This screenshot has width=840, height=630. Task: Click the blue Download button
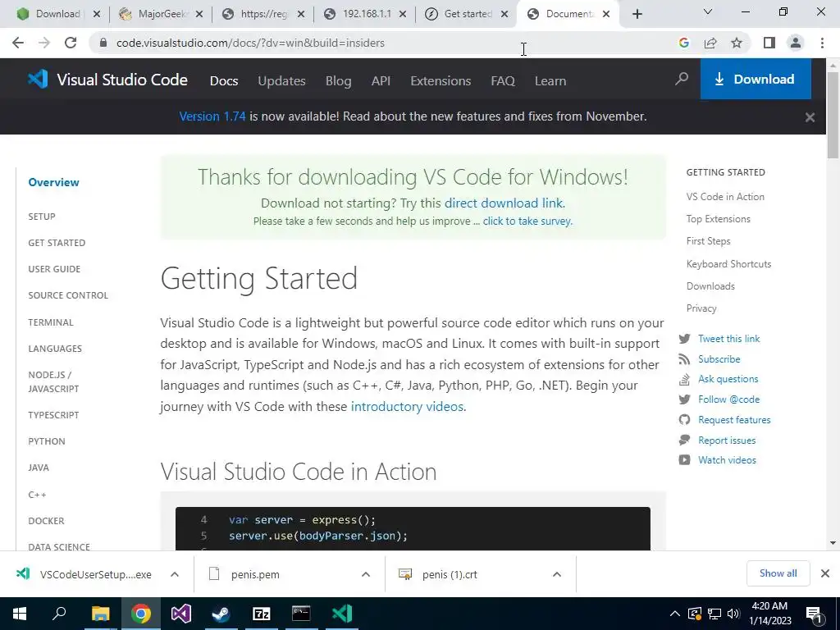coord(756,80)
